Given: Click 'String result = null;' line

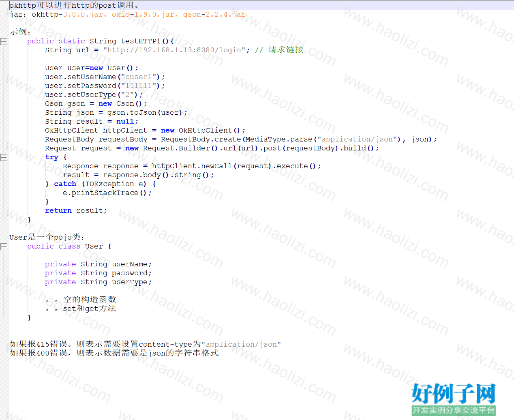Looking at the screenshot, I should (x=92, y=122).
